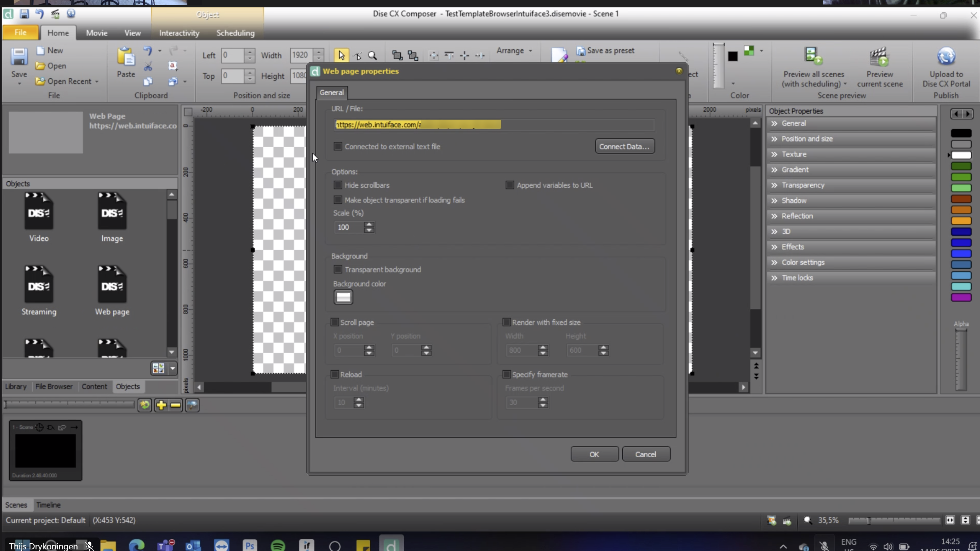Expand Shadow properties section

[851, 201]
